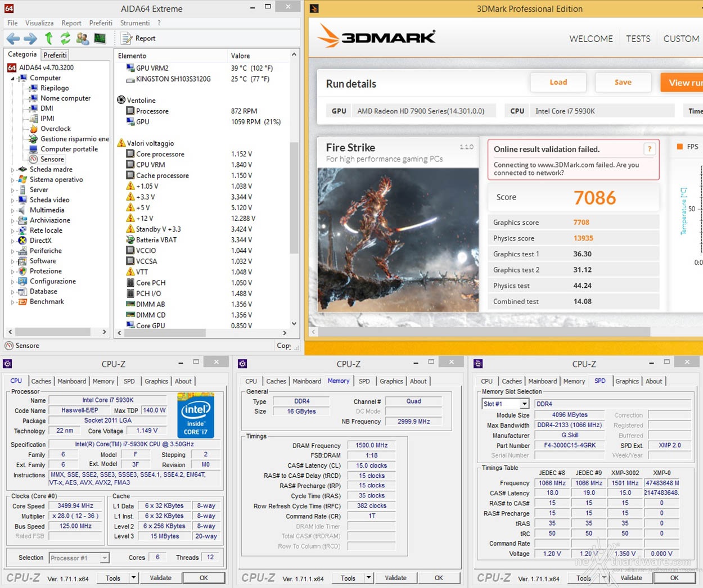
Task: Click the AIDA64 forward arrow icon
Action: 30,38
